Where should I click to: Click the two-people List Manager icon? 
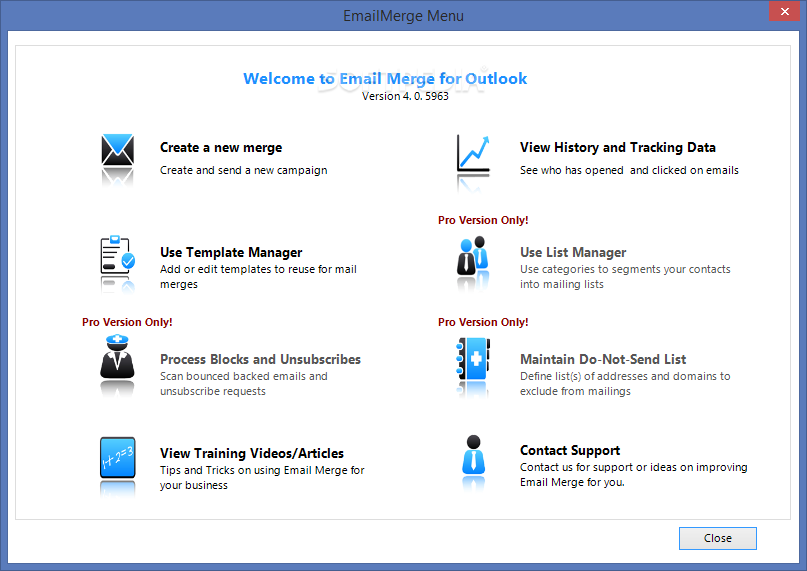tap(472, 255)
